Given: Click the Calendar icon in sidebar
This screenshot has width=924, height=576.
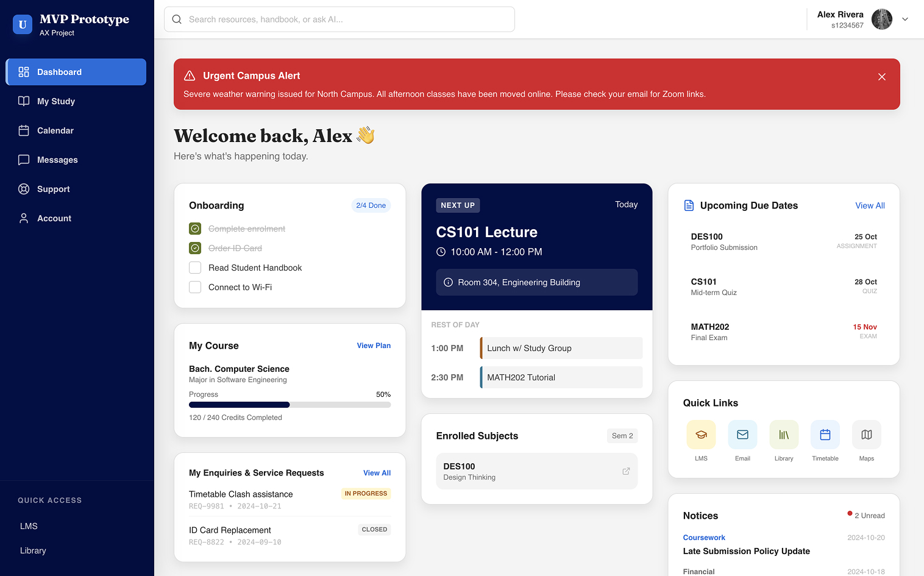Looking at the screenshot, I should coord(24,130).
